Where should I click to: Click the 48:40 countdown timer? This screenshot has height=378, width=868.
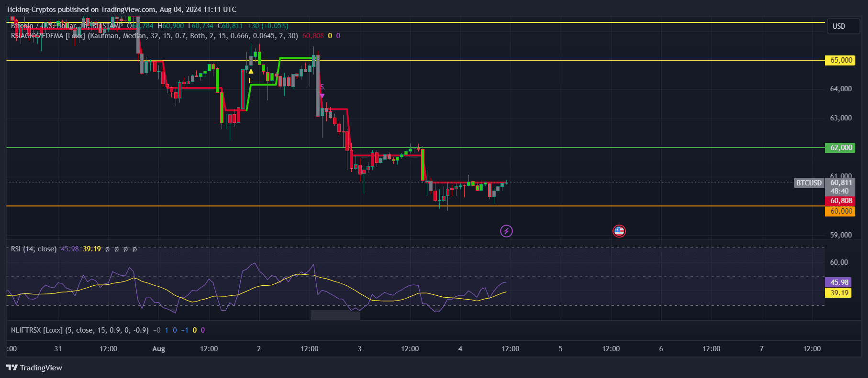pyautogui.click(x=840, y=191)
